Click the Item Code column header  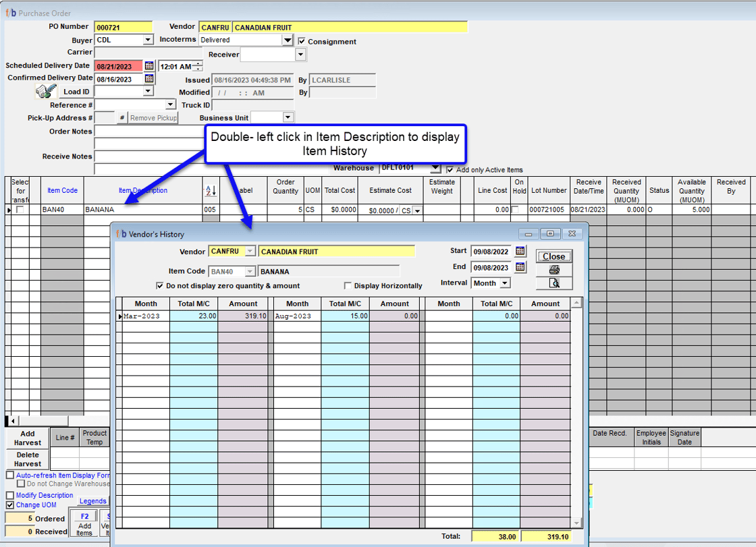pos(62,191)
